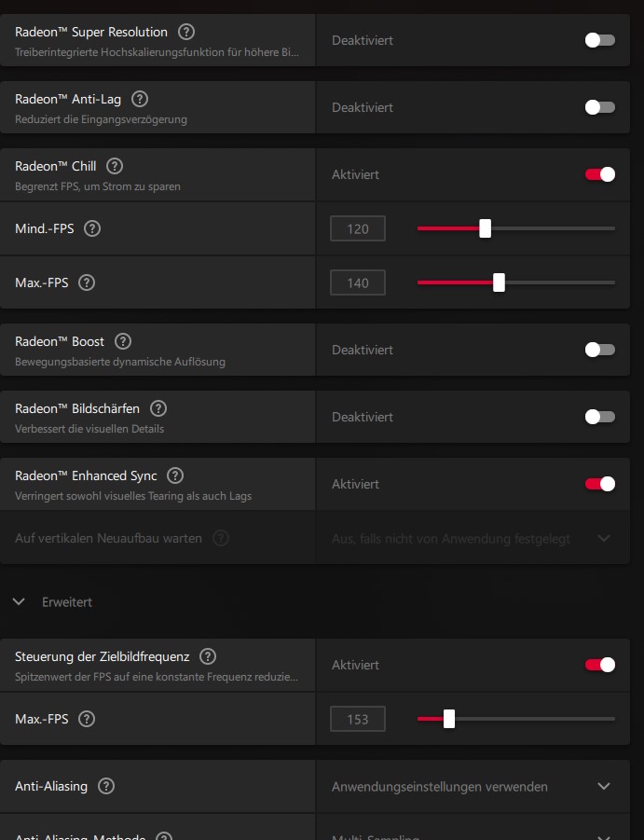Screen dimensions: 644x840
Task: Enable Radeon Super Resolution toggle
Action: point(599,40)
